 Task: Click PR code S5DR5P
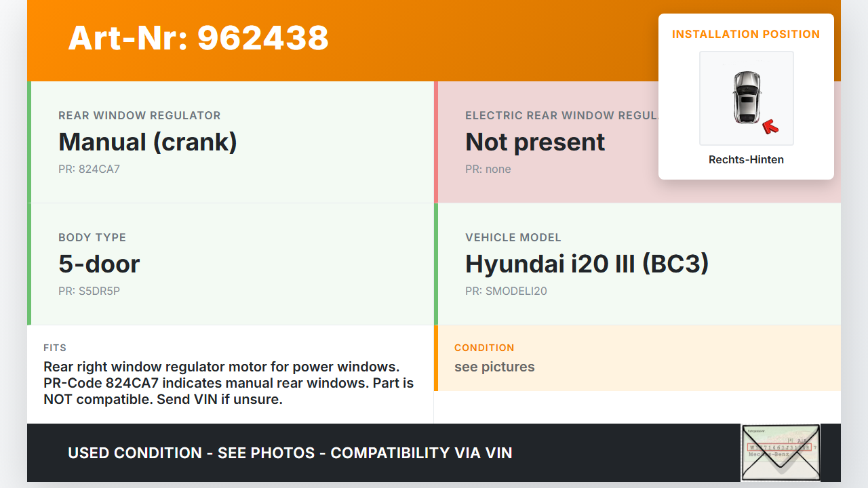89,291
